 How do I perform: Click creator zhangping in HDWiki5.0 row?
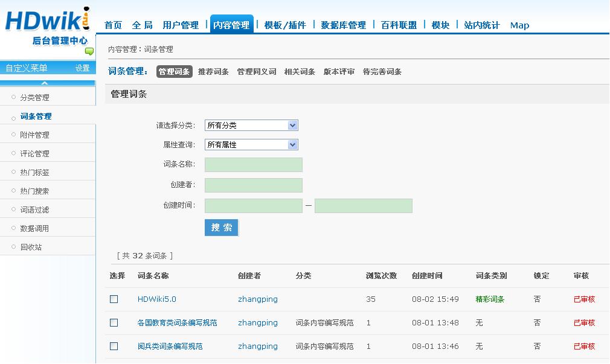point(258,299)
